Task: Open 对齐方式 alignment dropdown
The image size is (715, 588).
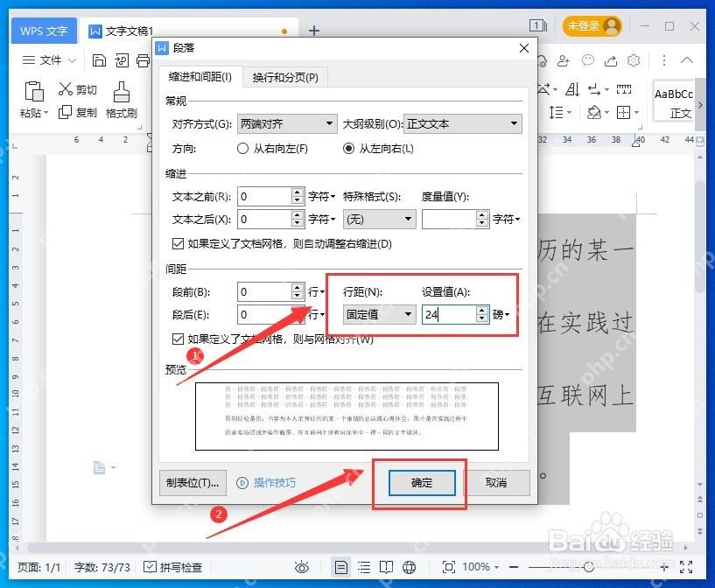Action: (x=287, y=123)
